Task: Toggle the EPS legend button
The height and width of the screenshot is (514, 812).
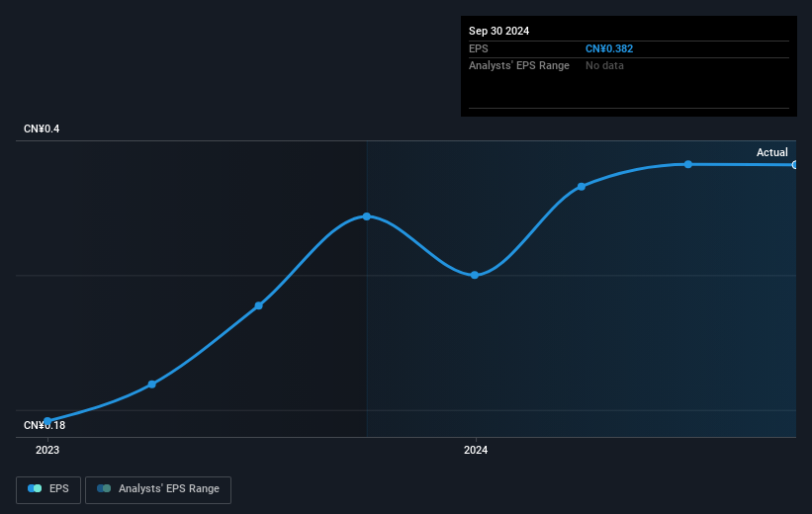Action: [48, 489]
